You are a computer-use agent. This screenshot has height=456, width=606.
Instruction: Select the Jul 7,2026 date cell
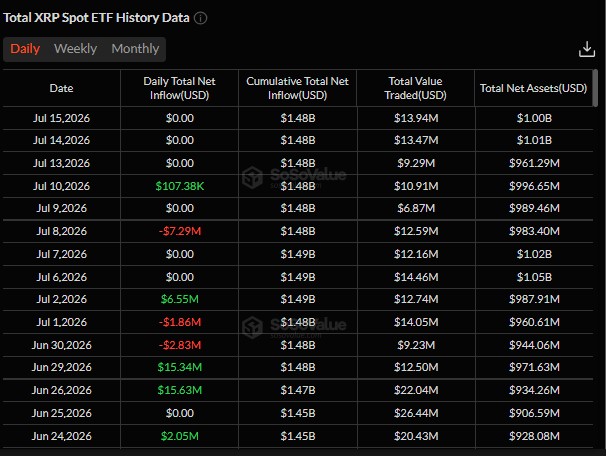[61, 254]
